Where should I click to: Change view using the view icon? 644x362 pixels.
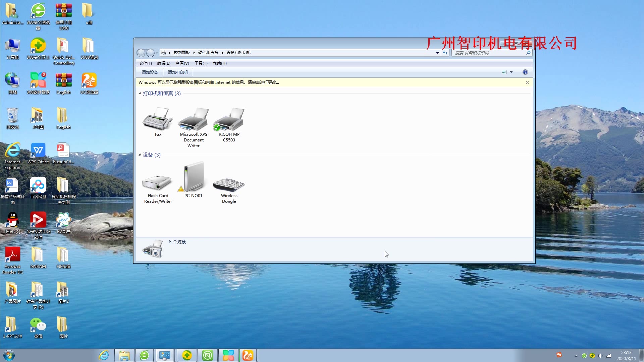pos(504,72)
